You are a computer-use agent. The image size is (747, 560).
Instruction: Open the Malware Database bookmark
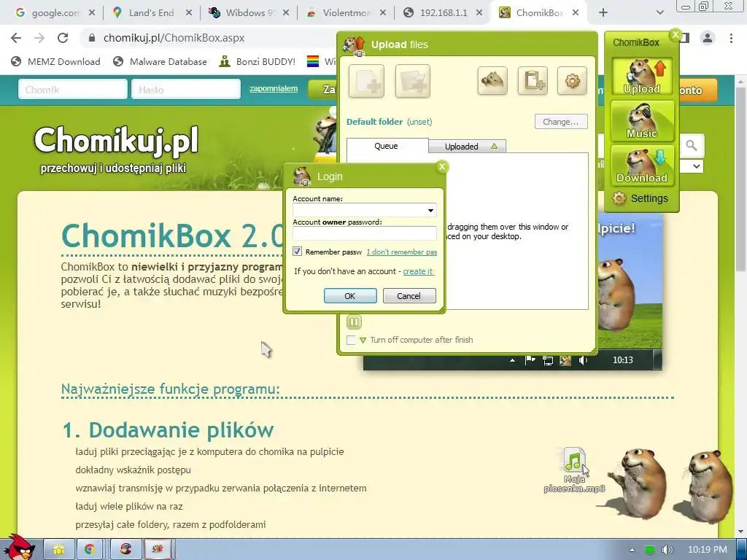[x=160, y=61]
